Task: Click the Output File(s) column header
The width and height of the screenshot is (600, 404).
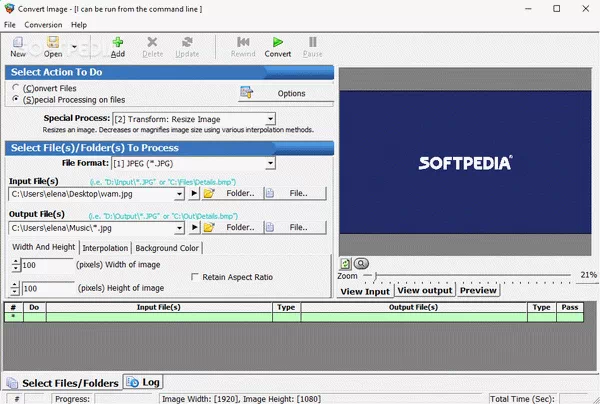Action: click(x=414, y=307)
